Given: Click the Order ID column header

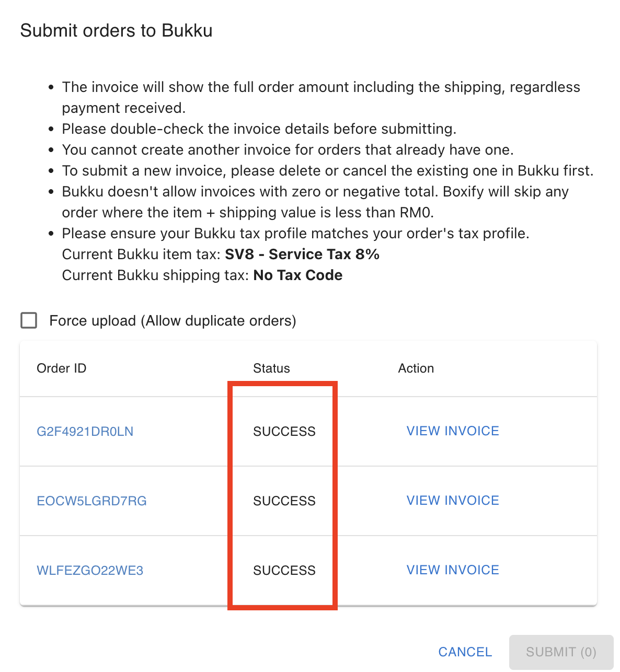Looking at the screenshot, I should (62, 368).
